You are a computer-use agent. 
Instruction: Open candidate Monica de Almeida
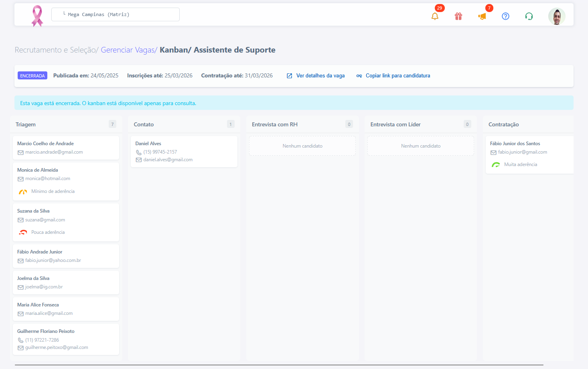[x=66, y=181]
